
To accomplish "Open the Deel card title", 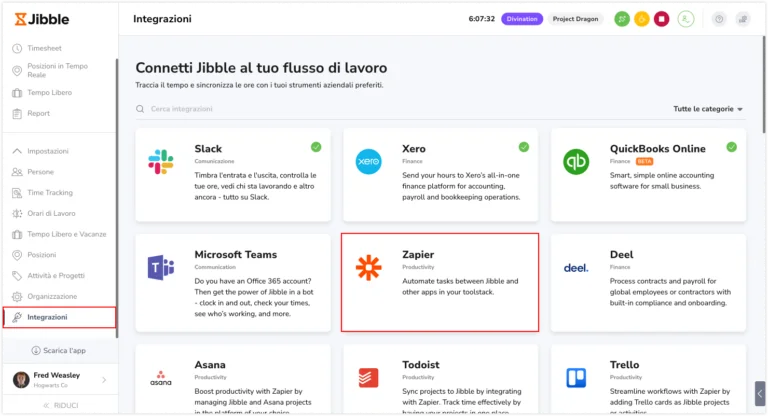I will pos(621,254).
